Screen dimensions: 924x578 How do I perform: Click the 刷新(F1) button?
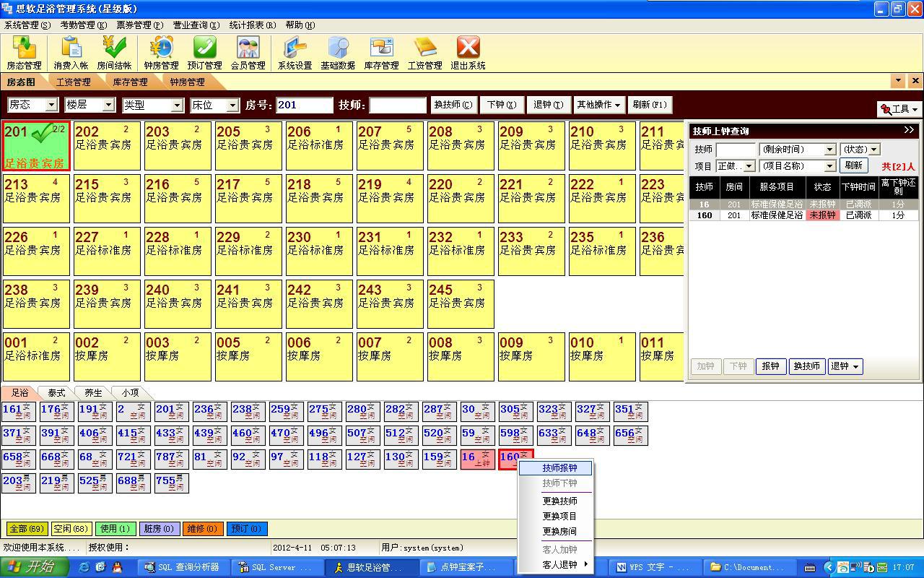(650, 105)
